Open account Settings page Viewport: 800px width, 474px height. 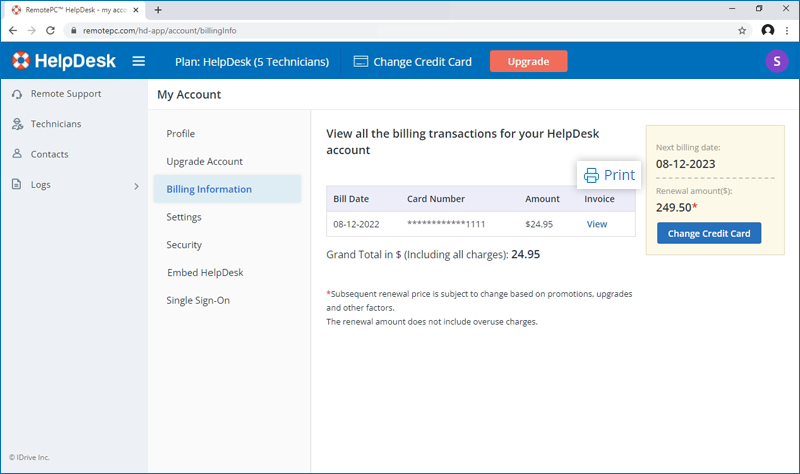pyautogui.click(x=184, y=217)
